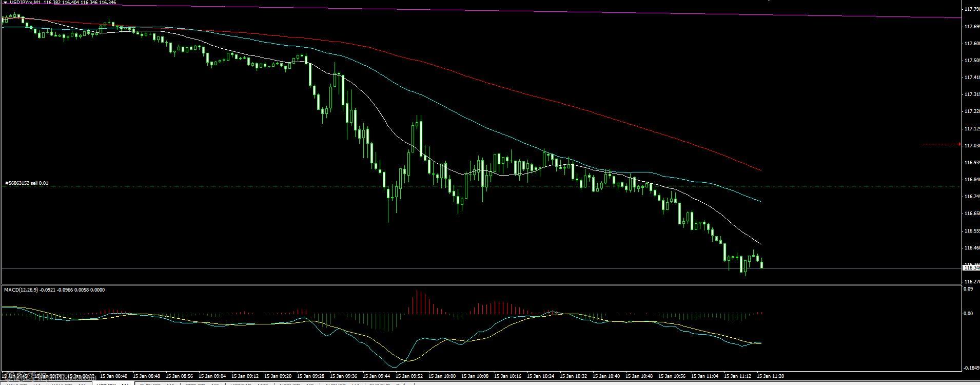The image size is (980, 385).
Task: Click the 117.60 price scale label
Action: 972,44
